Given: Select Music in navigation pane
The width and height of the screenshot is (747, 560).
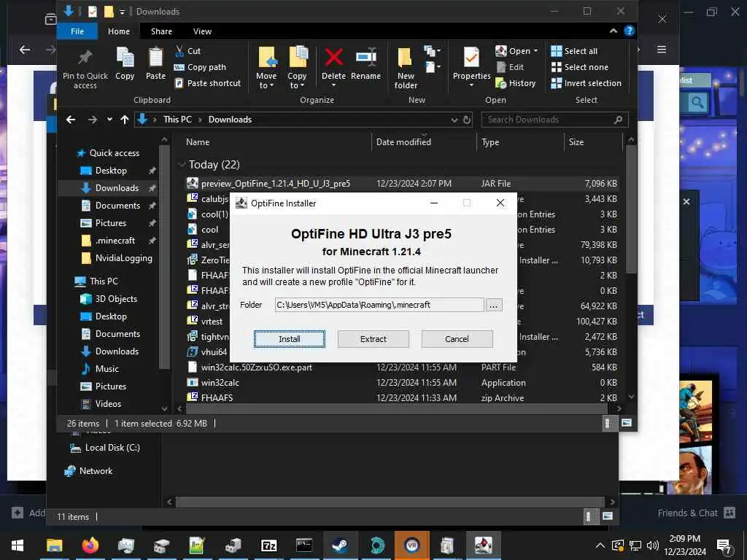Looking at the screenshot, I should point(107,368).
